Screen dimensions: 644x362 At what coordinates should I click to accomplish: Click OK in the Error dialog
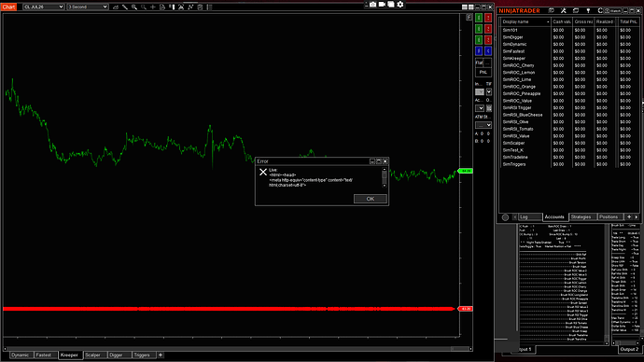370,199
